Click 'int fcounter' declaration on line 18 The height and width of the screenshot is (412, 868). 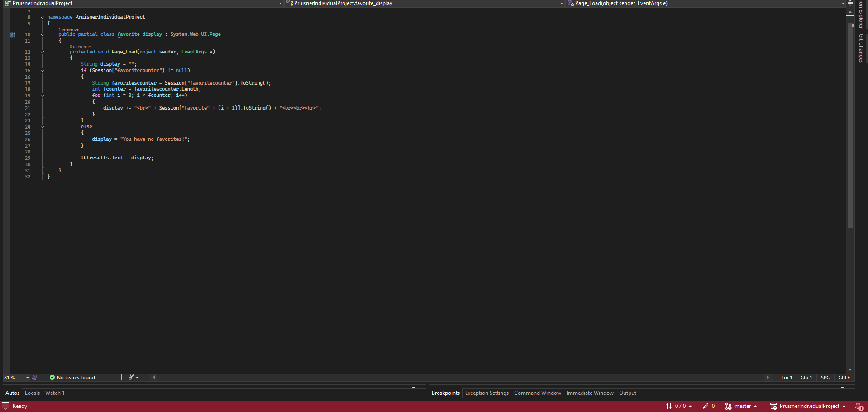[109, 89]
